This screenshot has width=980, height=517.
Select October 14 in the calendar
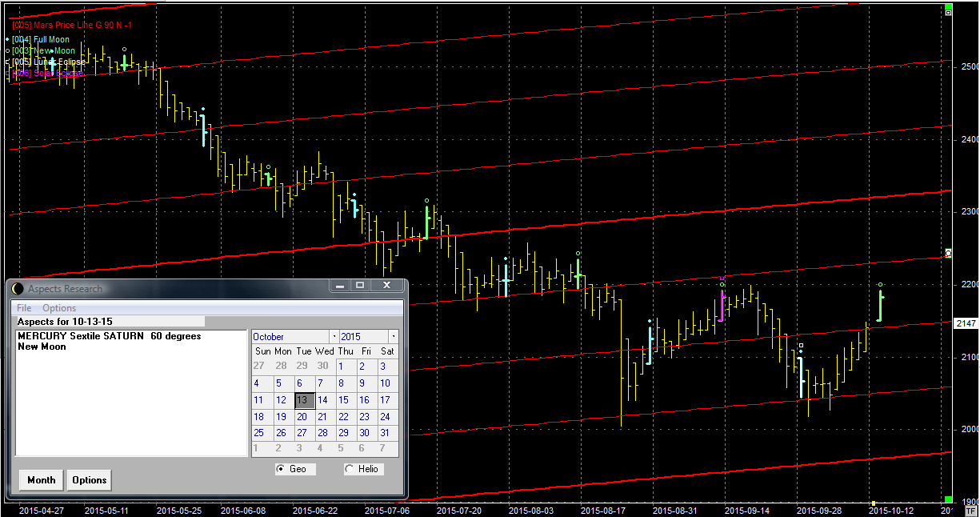coord(322,400)
